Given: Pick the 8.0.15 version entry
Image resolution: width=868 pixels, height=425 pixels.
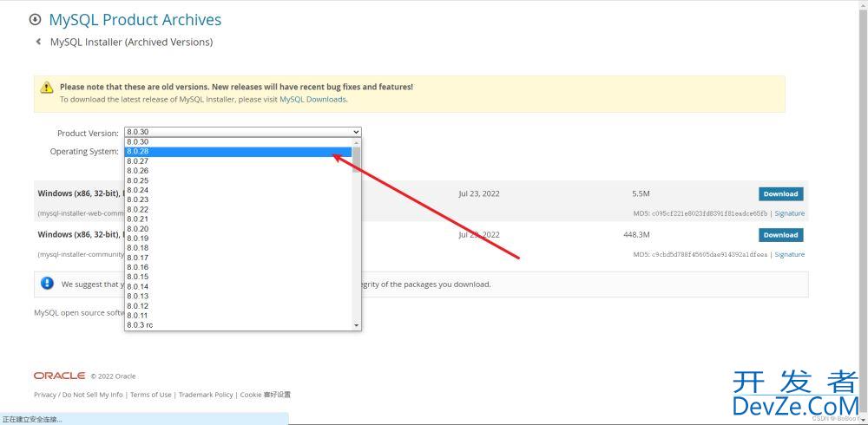Looking at the screenshot, I should pyautogui.click(x=238, y=277).
